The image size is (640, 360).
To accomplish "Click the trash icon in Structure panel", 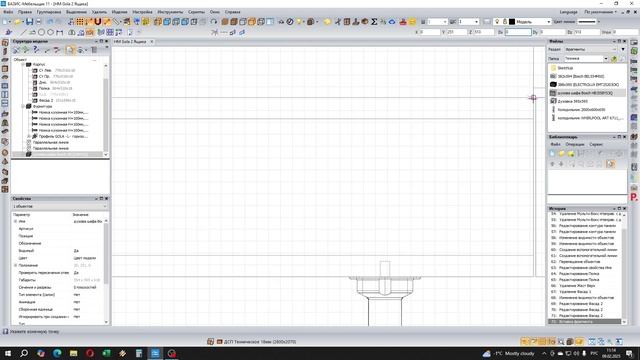I will [x=94, y=50].
